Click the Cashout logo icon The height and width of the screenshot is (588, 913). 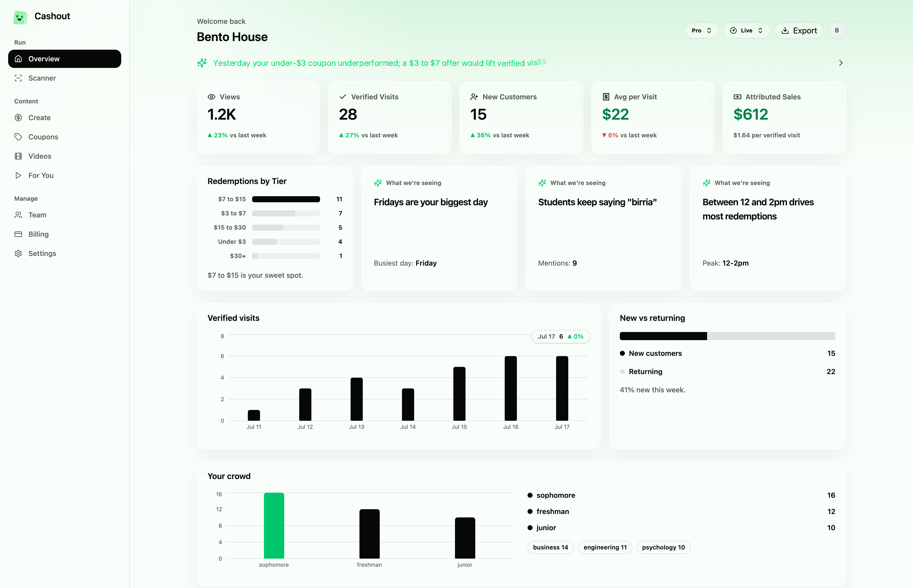pyautogui.click(x=21, y=17)
